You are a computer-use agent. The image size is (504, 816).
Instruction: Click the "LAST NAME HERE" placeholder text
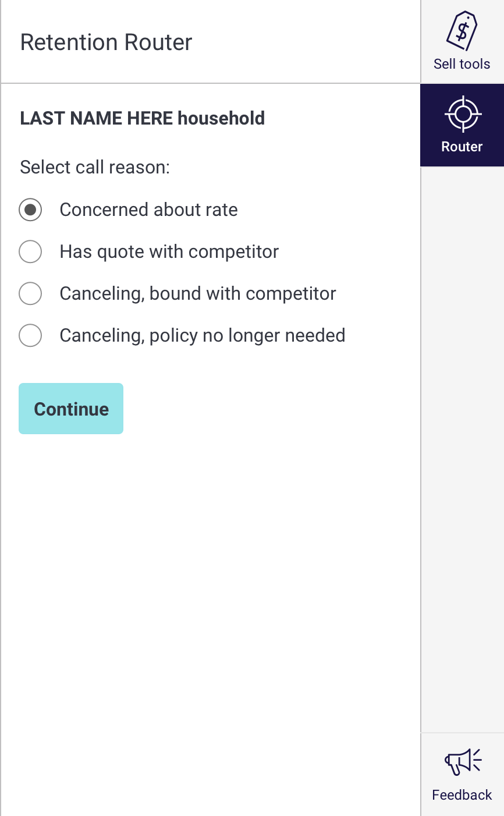96,118
